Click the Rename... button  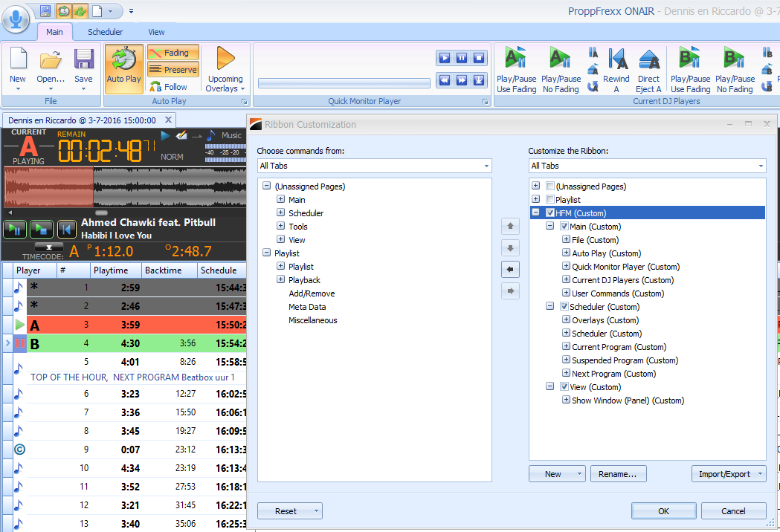[618, 474]
